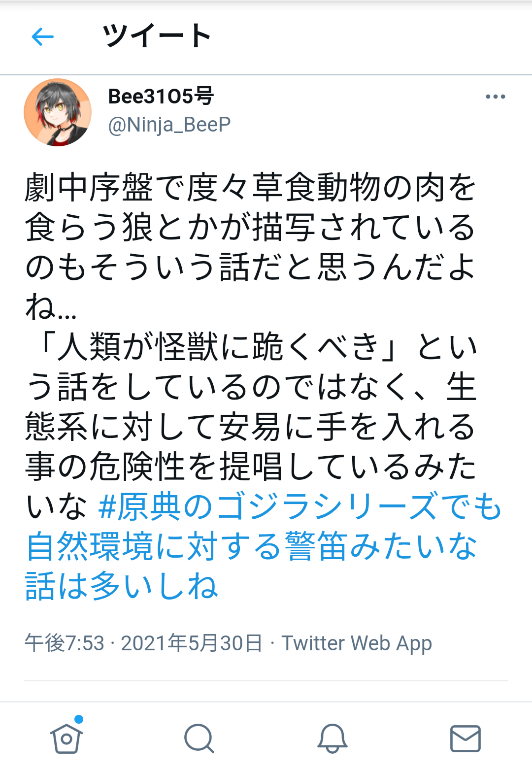The image size is (532, 771).
Task: Open Messages via the envelope icon
Action: pos(465,738)
